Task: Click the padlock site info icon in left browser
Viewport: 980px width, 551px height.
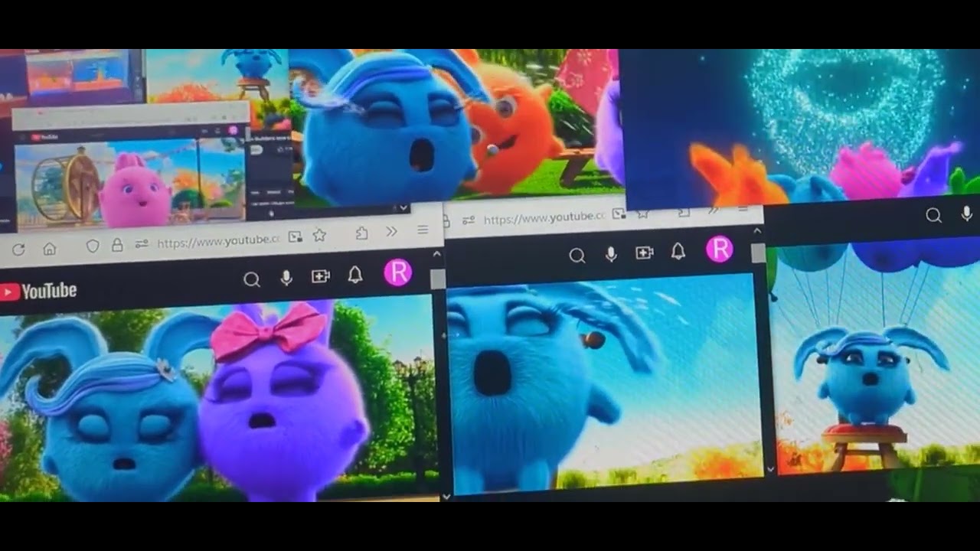Action: 117,245
